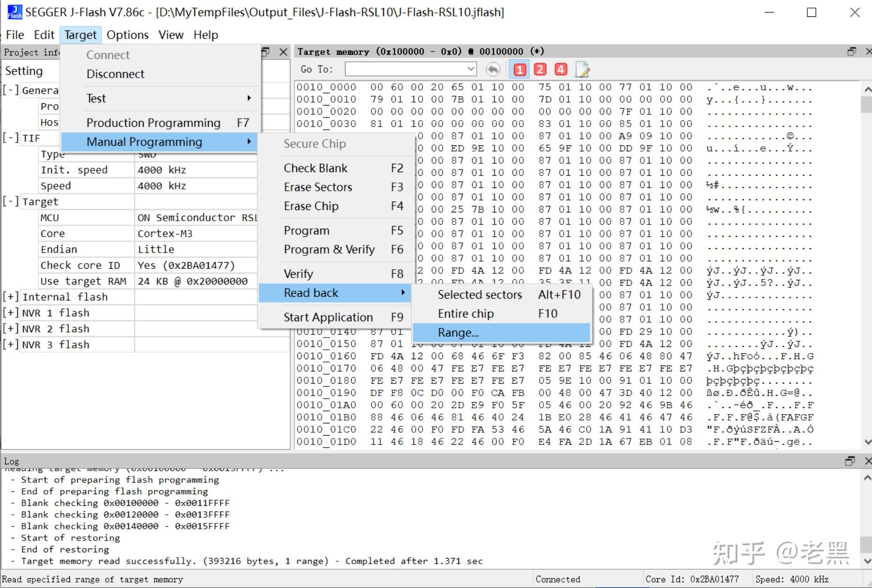Image resolution: width=872 pixels, height=588 pixels.
Task: Select 1-byte display width icon
Action: [519, 70]
